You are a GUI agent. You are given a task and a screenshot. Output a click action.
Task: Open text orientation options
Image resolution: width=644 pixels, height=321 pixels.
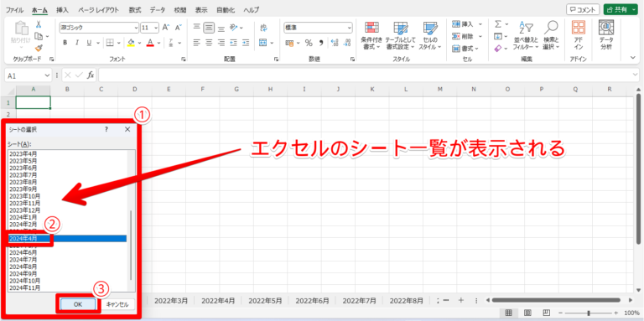[x=234, y=28]
